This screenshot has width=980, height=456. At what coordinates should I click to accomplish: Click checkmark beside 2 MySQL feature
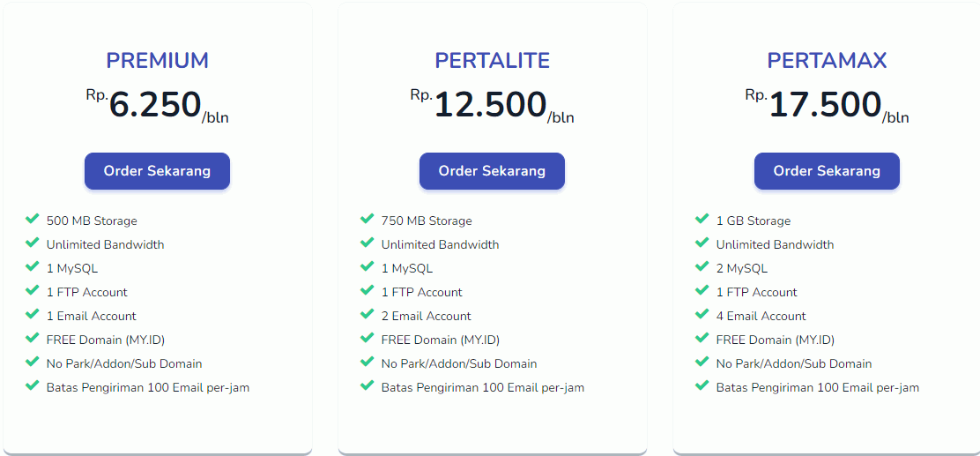[x=702, y=267]
